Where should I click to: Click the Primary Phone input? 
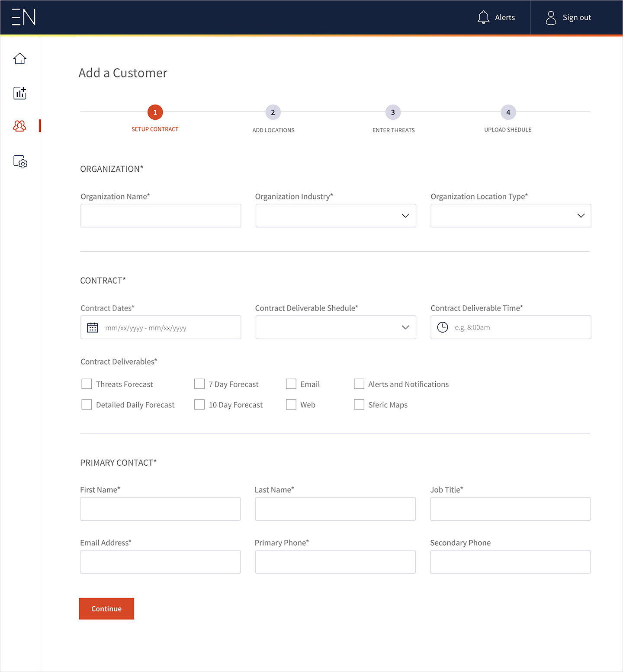point(335,562)
